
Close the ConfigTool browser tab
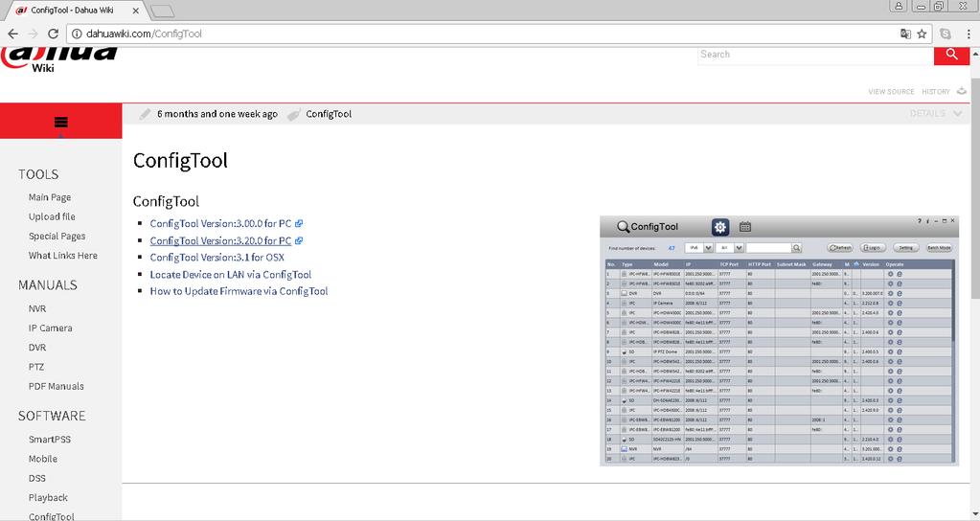tap(136, 11)
